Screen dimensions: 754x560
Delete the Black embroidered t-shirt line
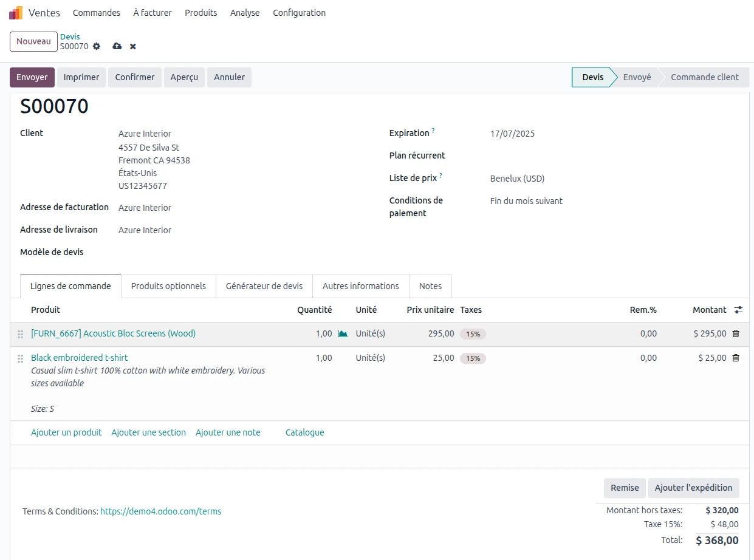[x=736, y=358]
